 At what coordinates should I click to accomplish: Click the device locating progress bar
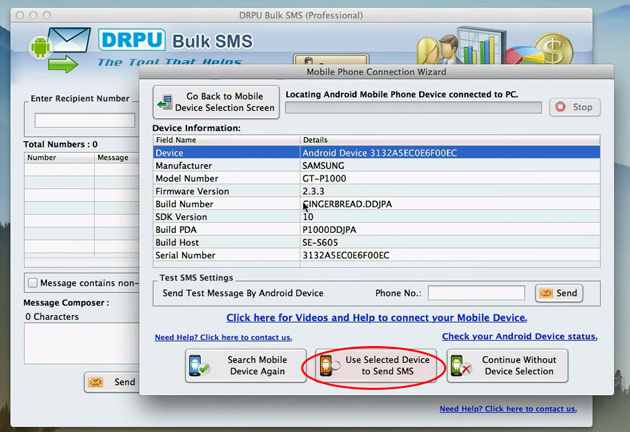tap(413, 108)
